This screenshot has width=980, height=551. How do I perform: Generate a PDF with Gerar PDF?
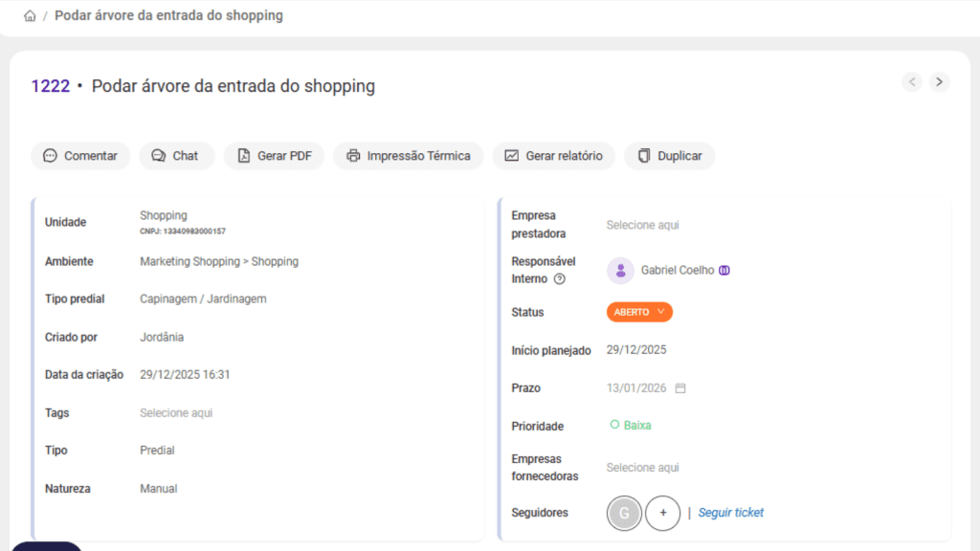pyautogui.click(x=275, y=156)
